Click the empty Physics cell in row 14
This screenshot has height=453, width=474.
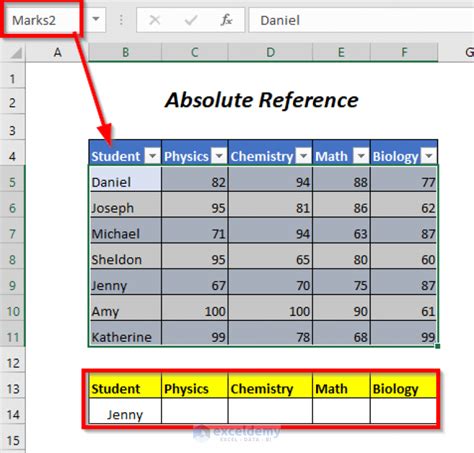point(195,411)
